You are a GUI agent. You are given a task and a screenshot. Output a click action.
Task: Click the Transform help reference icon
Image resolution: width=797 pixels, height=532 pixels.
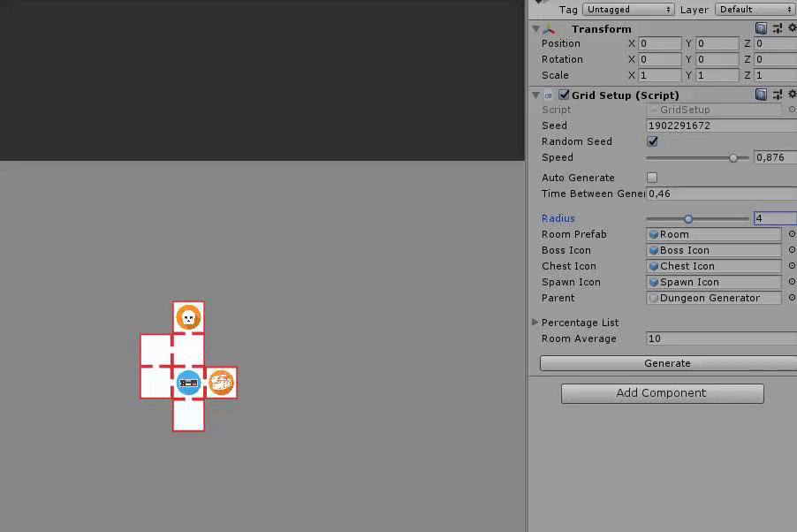point(760,28)
